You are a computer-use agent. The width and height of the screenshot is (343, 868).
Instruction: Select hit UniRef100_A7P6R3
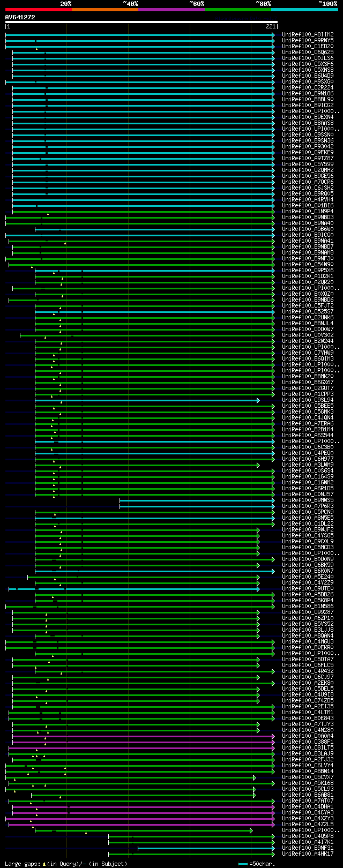coord(308,506)
